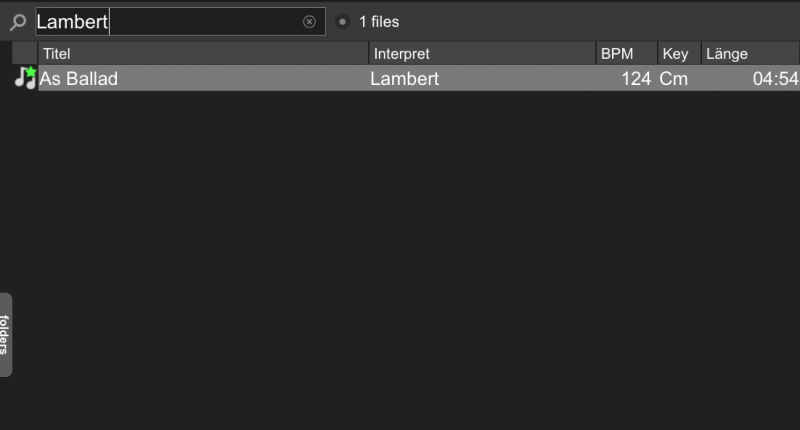Click into the Lambert search field
This screenshot has width=800, height=430.
(x=180, y=21)
